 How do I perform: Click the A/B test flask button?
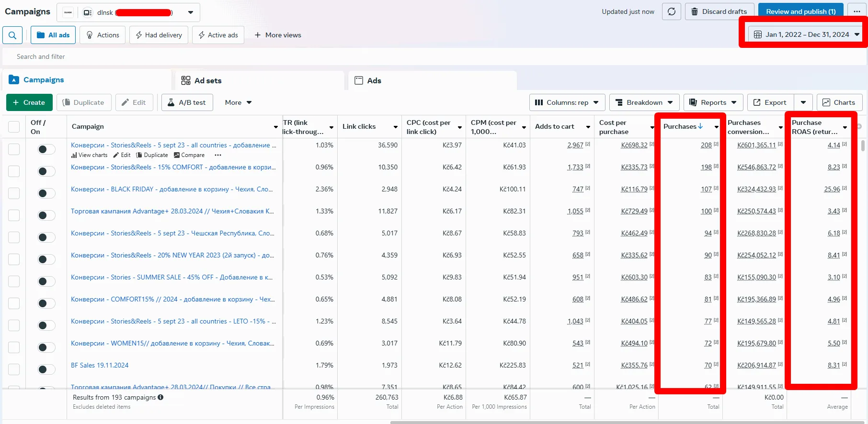(187, 102)
